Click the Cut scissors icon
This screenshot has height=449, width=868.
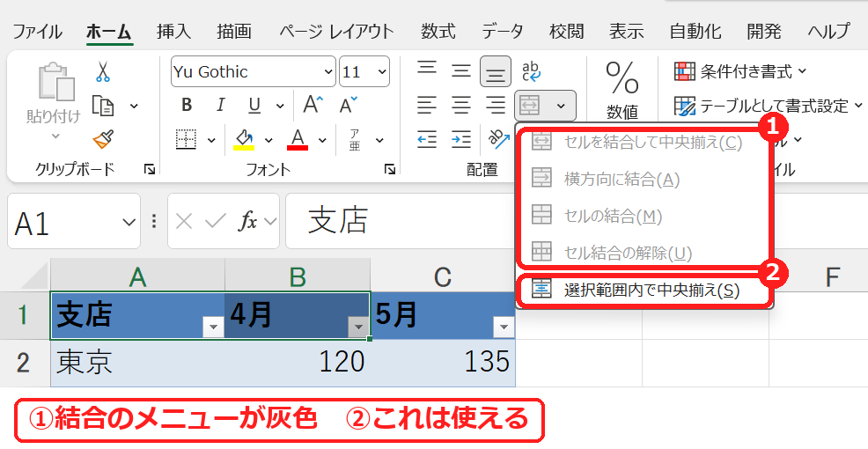(x=102, y=72)
